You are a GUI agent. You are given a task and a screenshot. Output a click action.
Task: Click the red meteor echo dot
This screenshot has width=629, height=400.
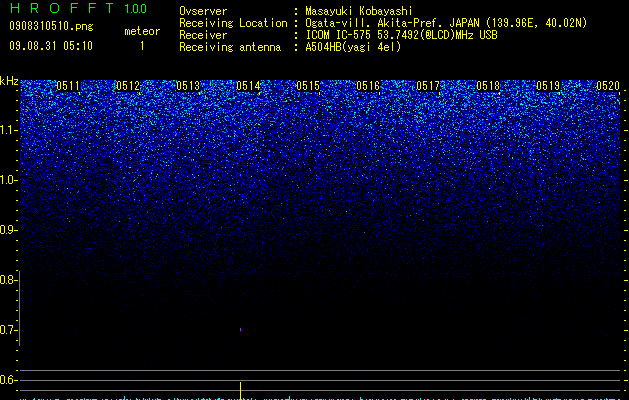240,330
